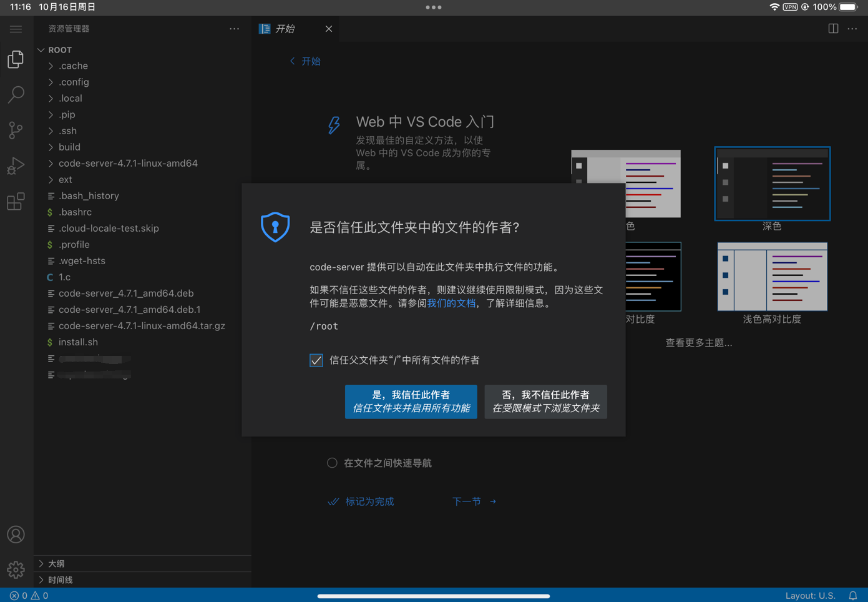The width and height of the screenshot is (868, 602).
Task: Click the Accounts icon in the activity bar
Action: click(16, 535)
